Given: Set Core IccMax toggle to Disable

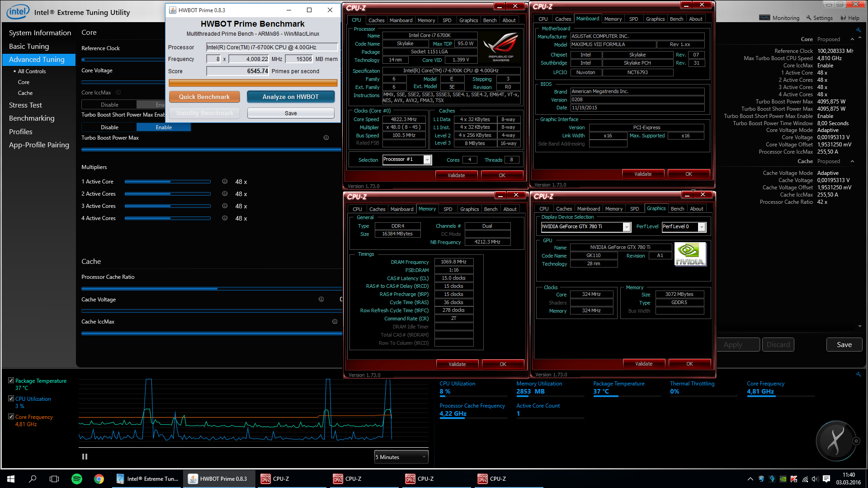Looking at the screenshot, I should coord(109,105).
